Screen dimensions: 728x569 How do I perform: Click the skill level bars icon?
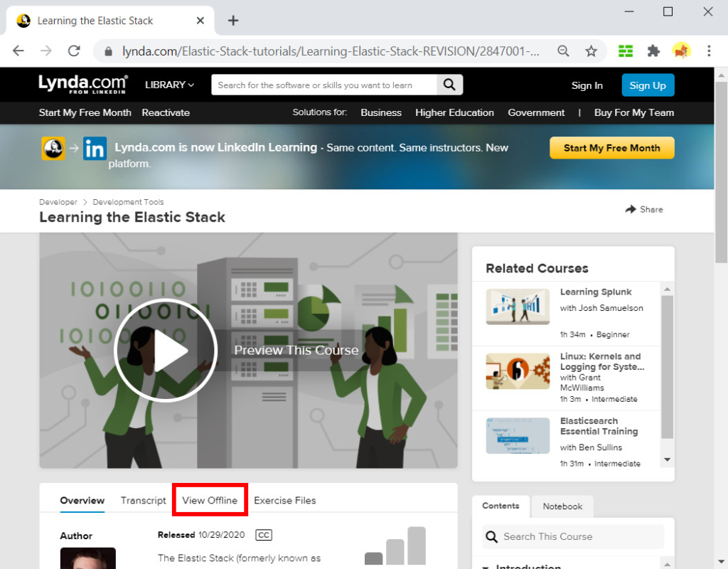[x=395, y=546]
